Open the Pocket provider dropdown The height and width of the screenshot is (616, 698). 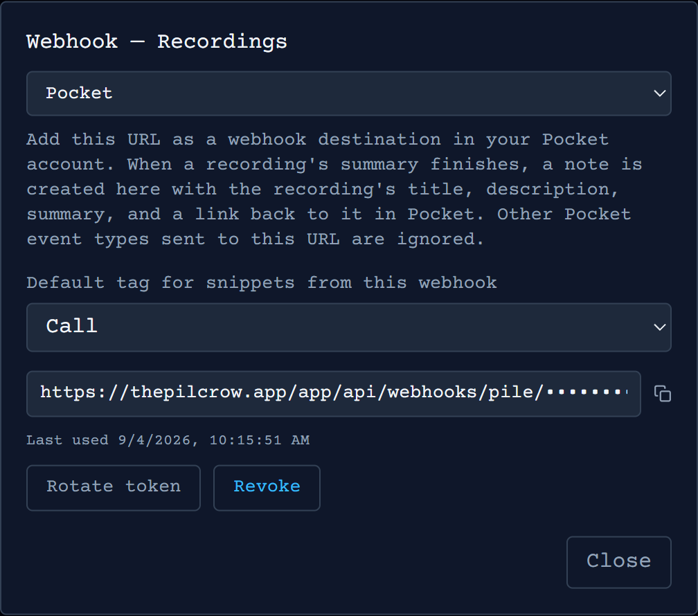tap(348, 93)
